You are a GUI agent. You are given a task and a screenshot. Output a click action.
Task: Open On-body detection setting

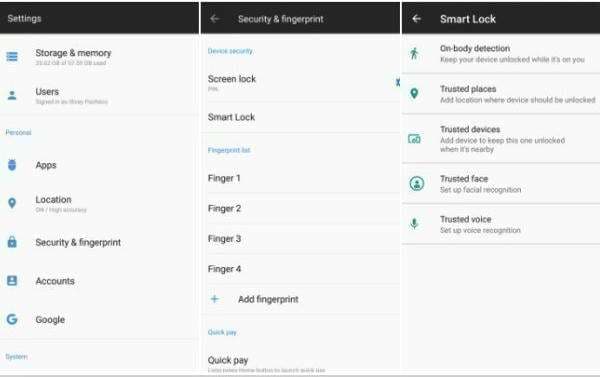[501, 54]
